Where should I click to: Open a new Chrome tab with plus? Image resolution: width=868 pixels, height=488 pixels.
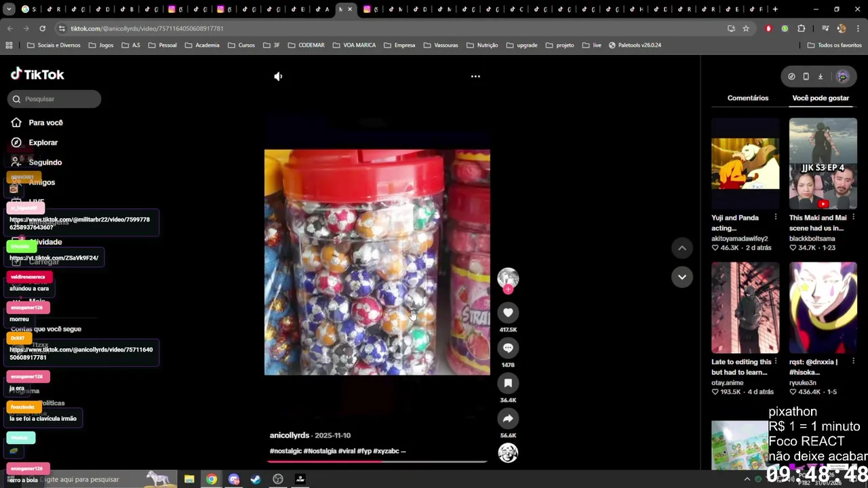(x=775, y=9)
